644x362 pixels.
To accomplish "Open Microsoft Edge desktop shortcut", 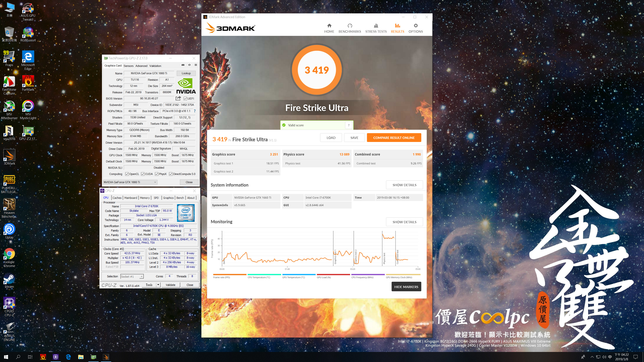I will click(28, 61).
